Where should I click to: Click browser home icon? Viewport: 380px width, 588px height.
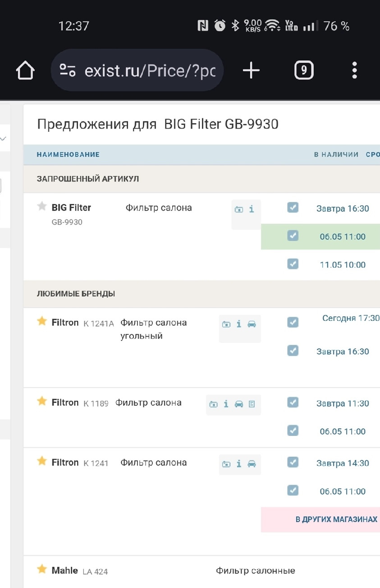point(25,70)
